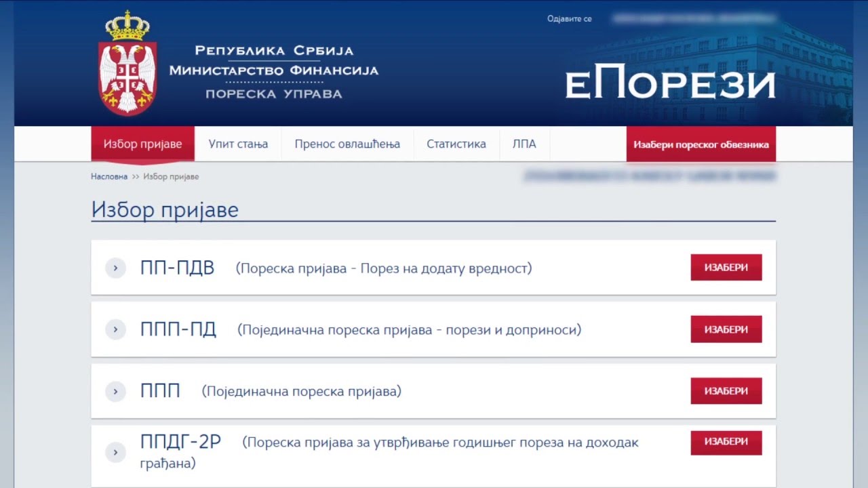Click ИЗАБЕРИ for ППДГ-2Р

point(726,441)
